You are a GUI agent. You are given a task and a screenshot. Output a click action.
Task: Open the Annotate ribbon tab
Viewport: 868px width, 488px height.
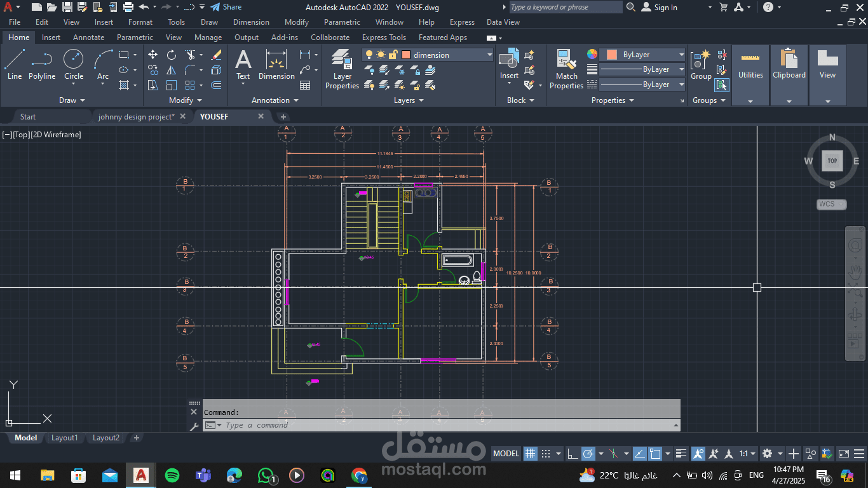[88, 37]
